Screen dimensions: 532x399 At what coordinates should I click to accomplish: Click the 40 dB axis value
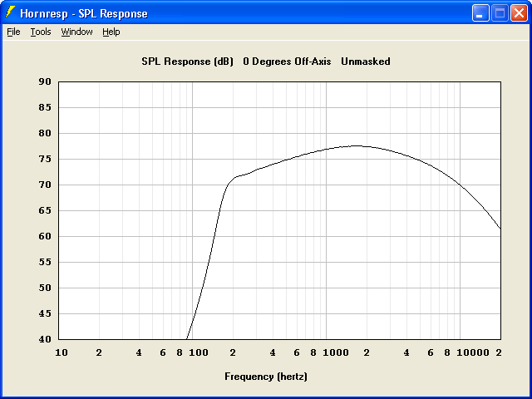pos(44,339)
